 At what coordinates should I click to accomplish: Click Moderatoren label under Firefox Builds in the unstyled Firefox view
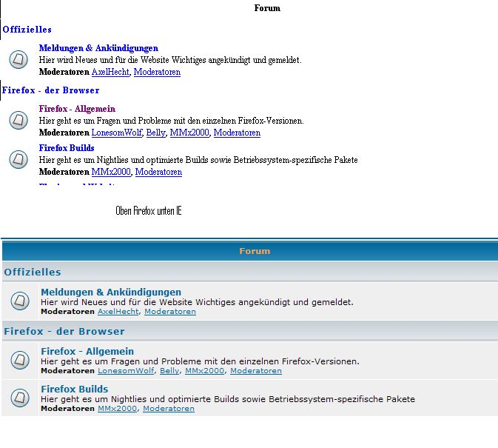tap(64, 172)
